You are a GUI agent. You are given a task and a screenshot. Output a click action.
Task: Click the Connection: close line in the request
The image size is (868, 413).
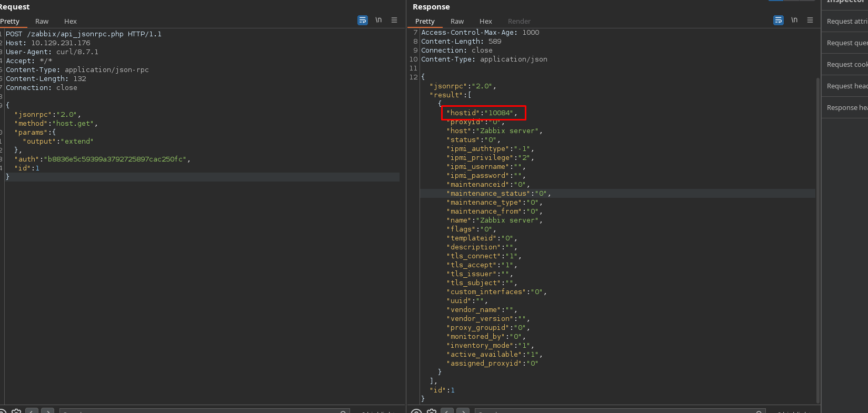(x=42, y=87)
